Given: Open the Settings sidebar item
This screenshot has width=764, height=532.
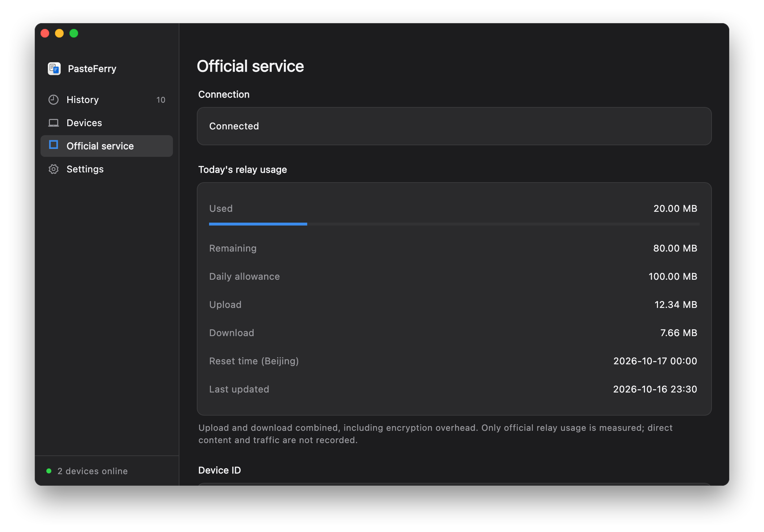Looking at the screenshot, I should (107, 169).
